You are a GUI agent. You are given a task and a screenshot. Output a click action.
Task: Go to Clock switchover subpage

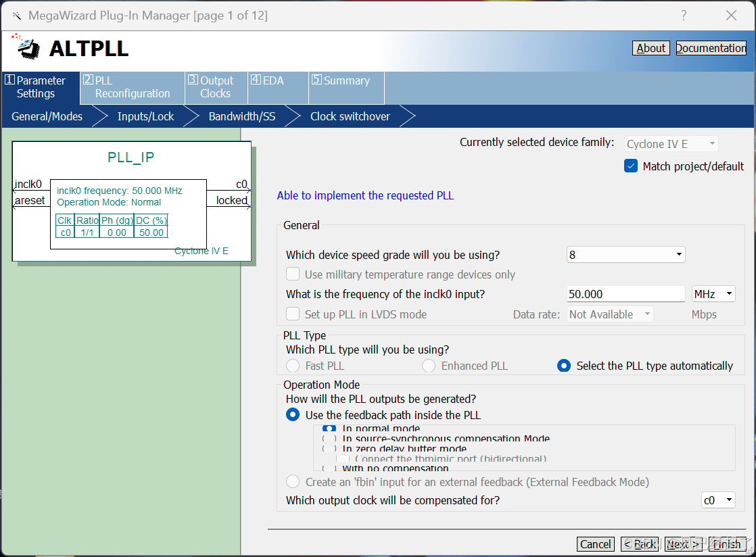tap(350, 116)
